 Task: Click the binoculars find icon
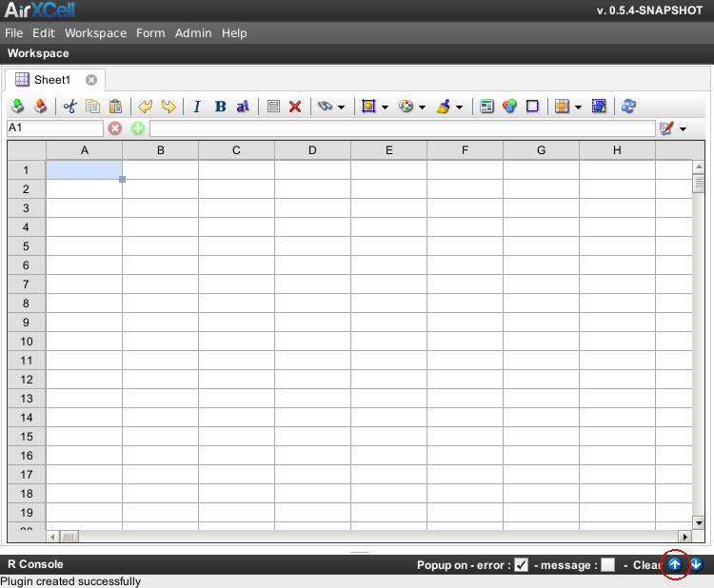tap(326, 107)
